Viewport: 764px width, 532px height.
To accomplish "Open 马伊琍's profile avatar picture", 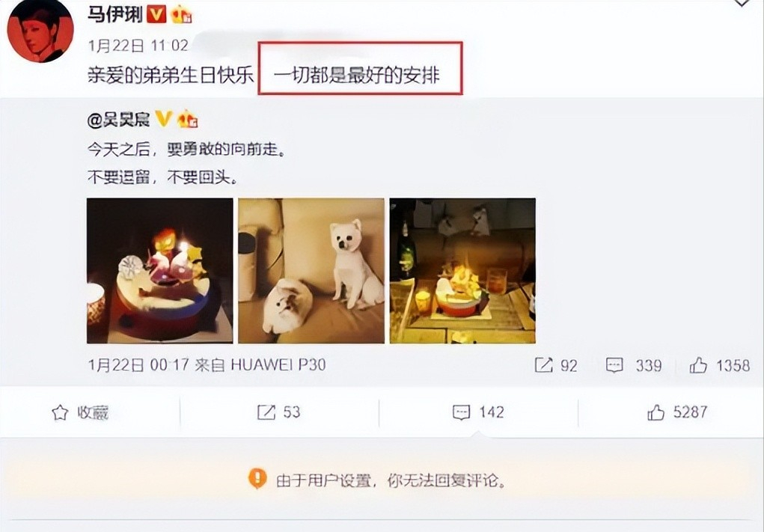I will coord(40,30).
